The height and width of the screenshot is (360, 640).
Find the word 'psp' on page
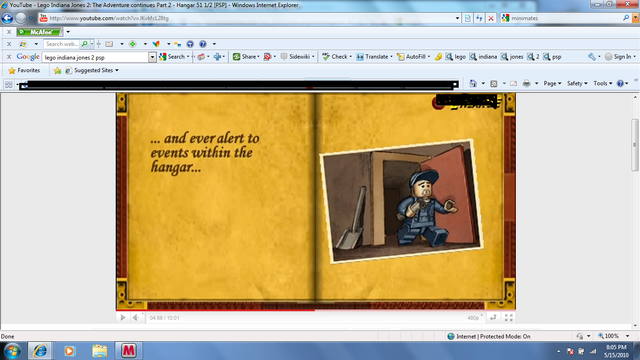[x=552, y=57]
